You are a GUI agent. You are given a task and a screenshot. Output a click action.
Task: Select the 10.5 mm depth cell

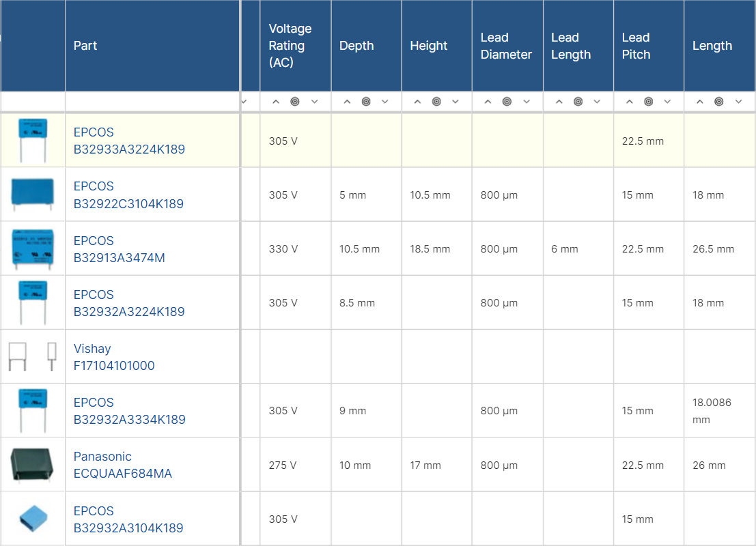[x=367, y=249]
